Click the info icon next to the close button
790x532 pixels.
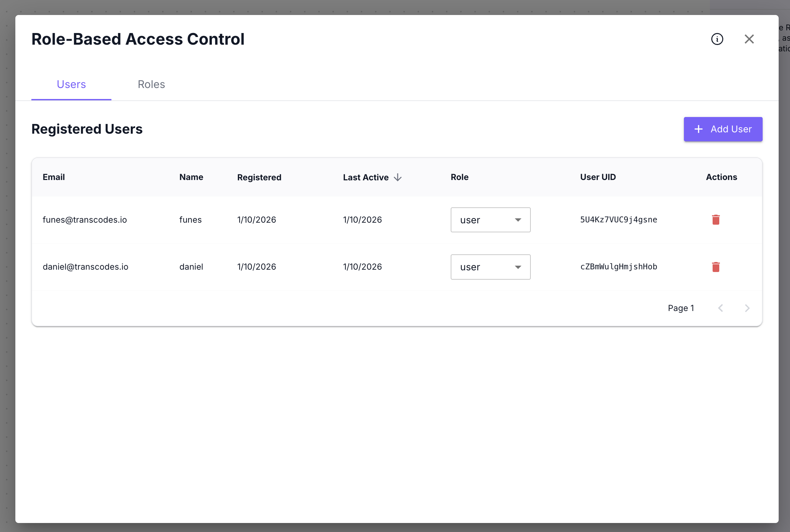717,39
